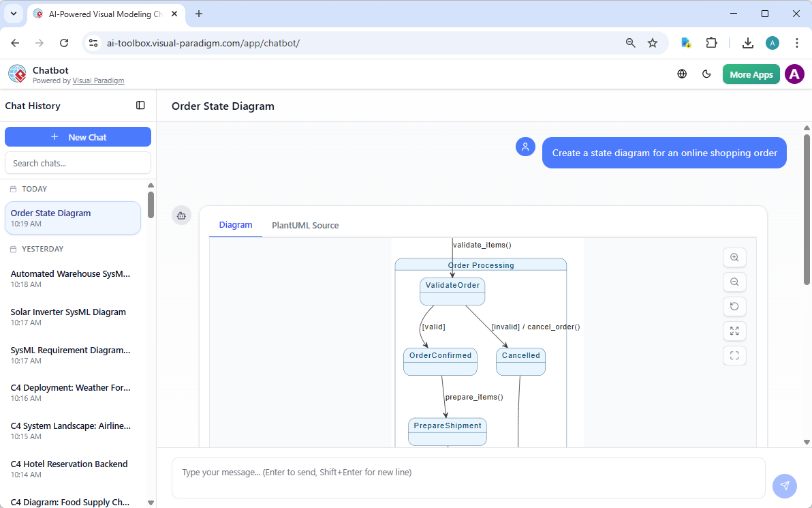Open the More Apps page
Viewport: 812px width, 508px height.
(751, 74)
